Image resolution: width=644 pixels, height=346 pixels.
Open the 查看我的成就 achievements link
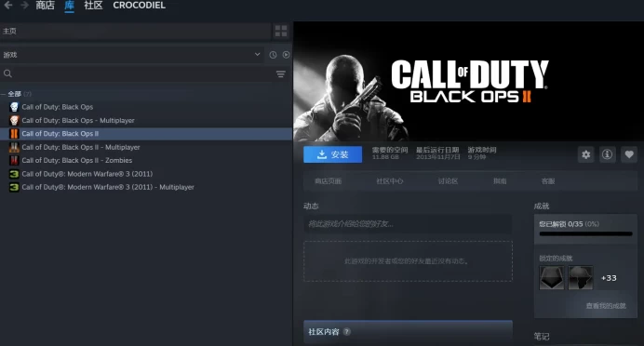point(606,306)
